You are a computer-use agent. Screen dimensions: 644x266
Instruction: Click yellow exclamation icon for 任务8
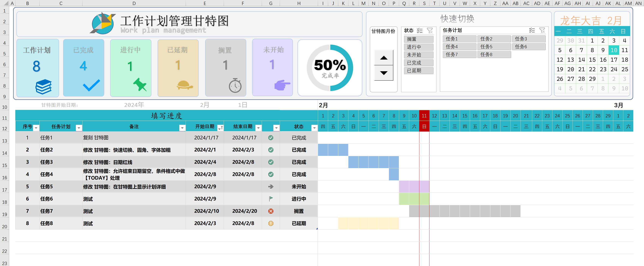click(x=271, y=223)
